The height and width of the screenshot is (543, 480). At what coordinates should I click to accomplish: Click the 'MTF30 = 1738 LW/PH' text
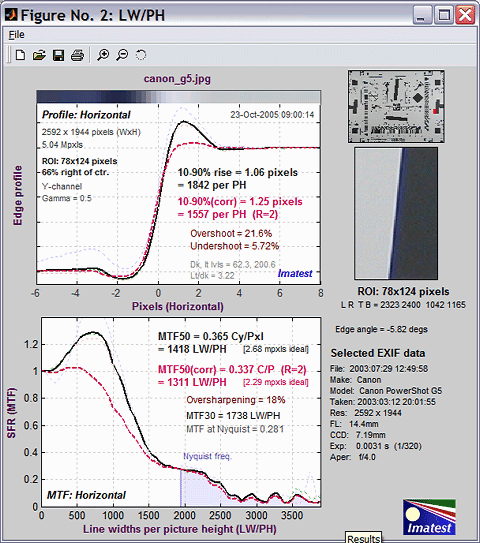click(x=233, y=416)
